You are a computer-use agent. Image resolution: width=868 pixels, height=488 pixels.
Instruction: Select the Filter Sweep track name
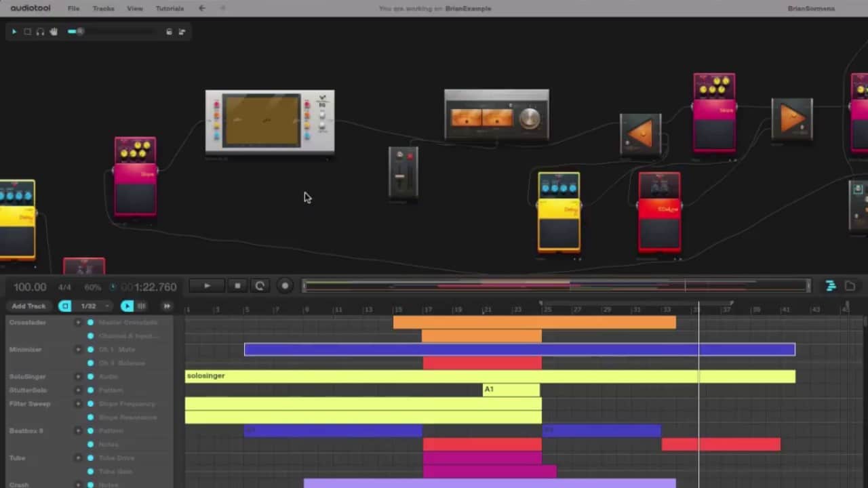(29, 404)
